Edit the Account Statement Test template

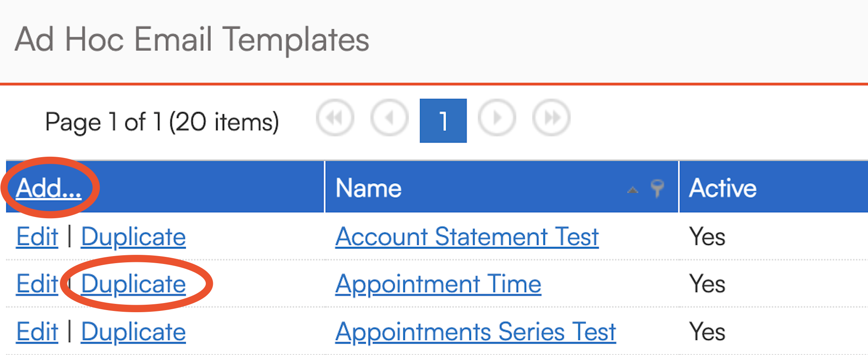[x=37, y=237]
